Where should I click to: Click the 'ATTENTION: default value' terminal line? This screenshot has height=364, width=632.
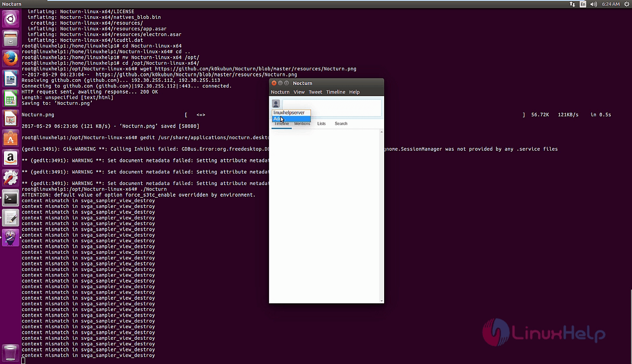tap(139, 195)
